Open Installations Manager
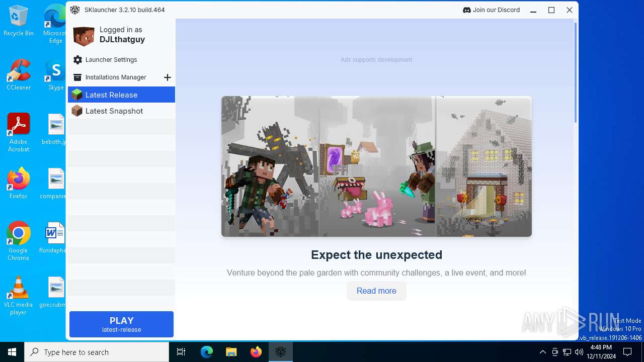 pos(116,77)
